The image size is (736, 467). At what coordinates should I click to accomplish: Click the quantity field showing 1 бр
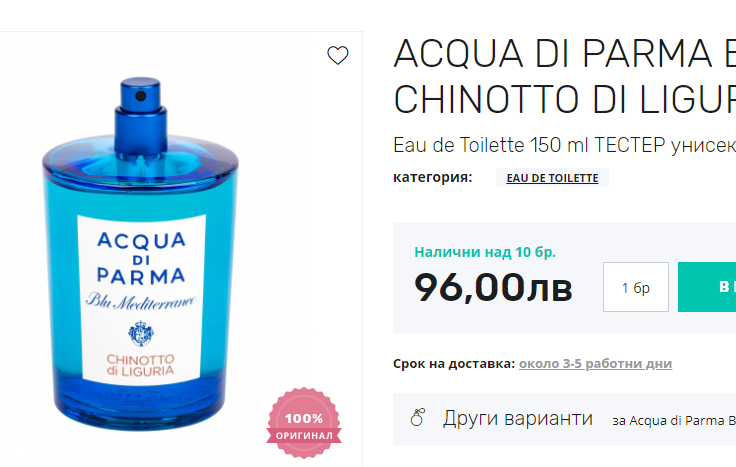point(636,287)
